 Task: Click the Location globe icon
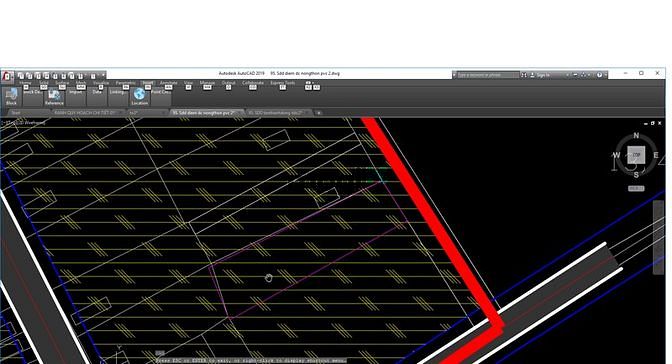click(x=139, y=94)
